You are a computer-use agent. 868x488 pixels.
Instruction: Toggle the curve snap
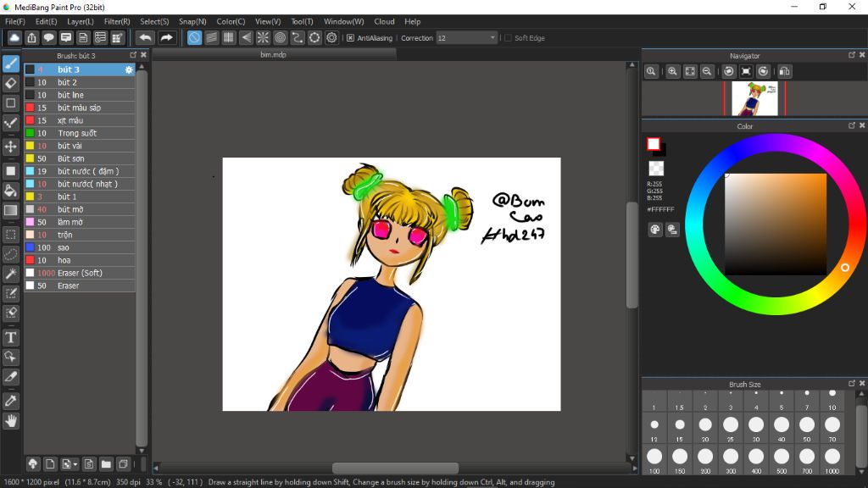tap(298, 37)
